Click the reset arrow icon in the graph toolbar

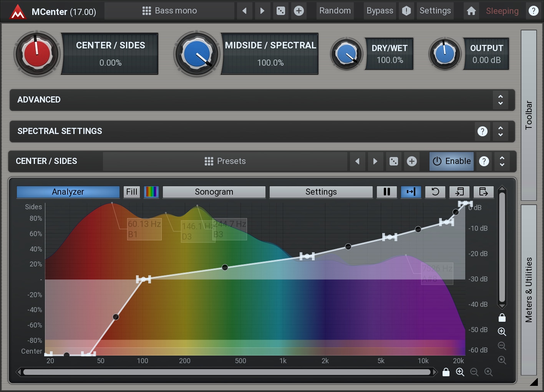(435, 192)
